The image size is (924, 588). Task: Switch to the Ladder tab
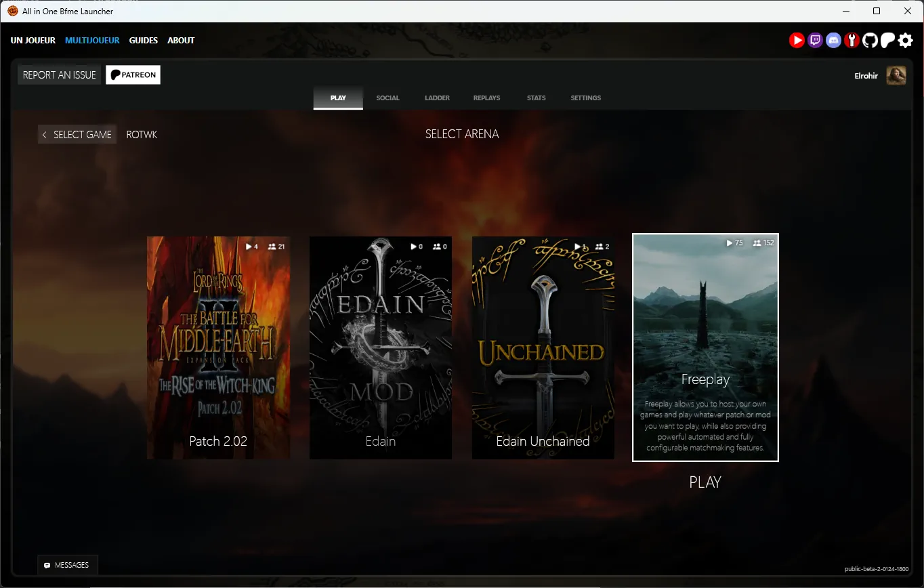(x=438, y=98)
